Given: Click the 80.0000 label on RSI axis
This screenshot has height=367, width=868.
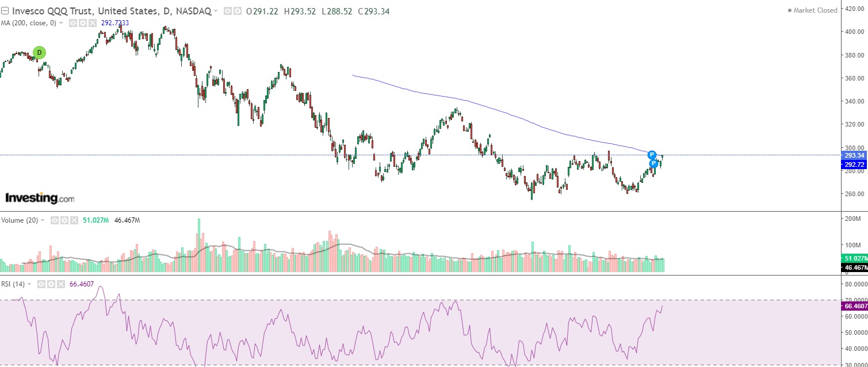Looking at the screenshot, I should click(x=855, y=284).
